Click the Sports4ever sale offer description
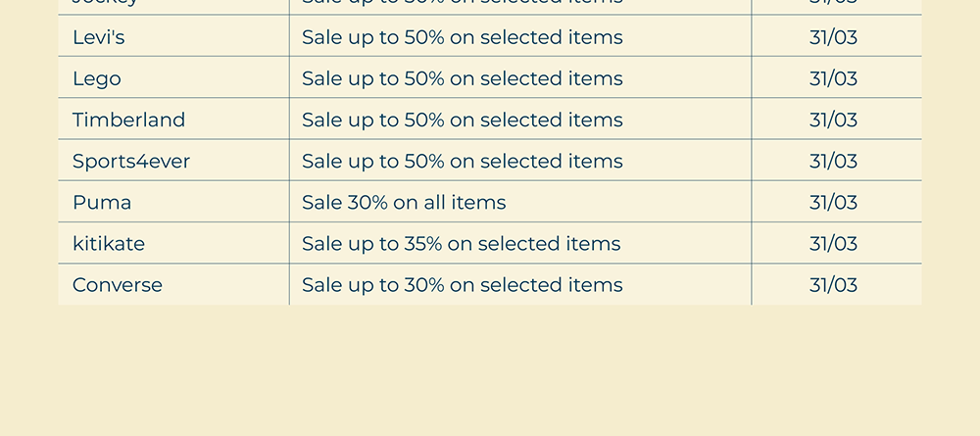The height and width of the screenshot is (436, 980). [462, 161]
